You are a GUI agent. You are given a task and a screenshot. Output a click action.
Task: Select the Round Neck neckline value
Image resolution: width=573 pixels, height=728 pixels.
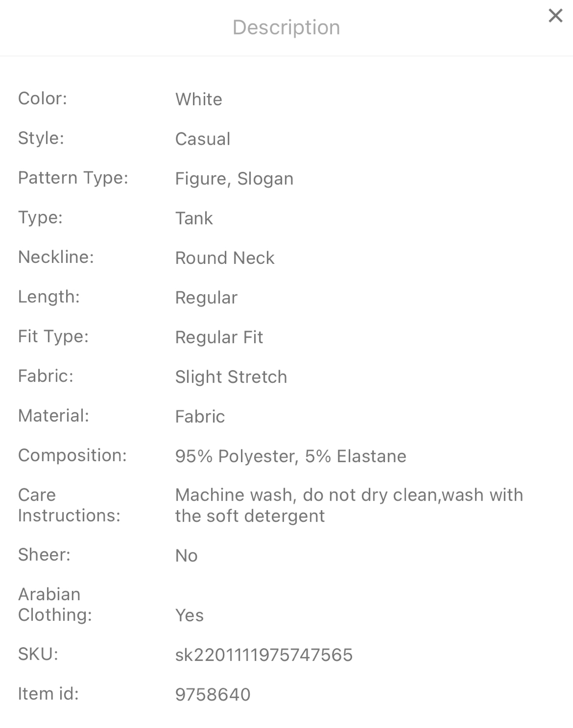225,258
